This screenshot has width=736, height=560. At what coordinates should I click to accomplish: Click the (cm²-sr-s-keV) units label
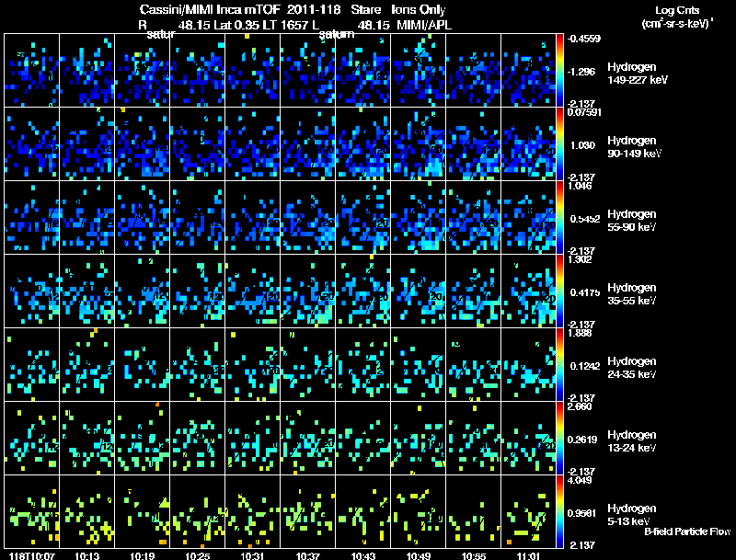(677, 24)
